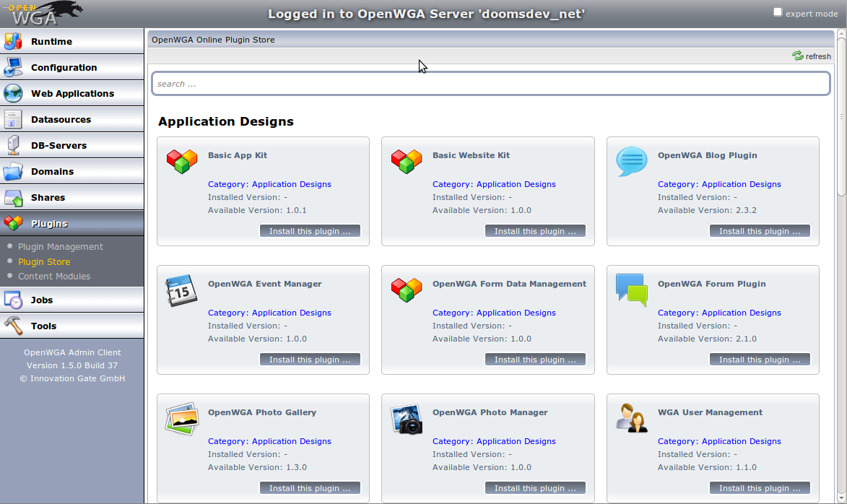This screenshot has width=847, height=504.
Task: Install the OpenWGA Photo Manager plugin
Action: 535,488
